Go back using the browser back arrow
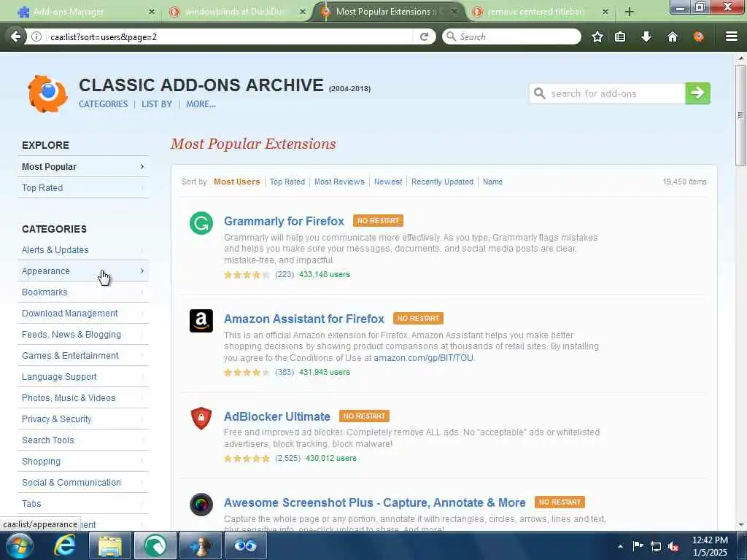This screenshot has height=560, width=747. point(15,36)
